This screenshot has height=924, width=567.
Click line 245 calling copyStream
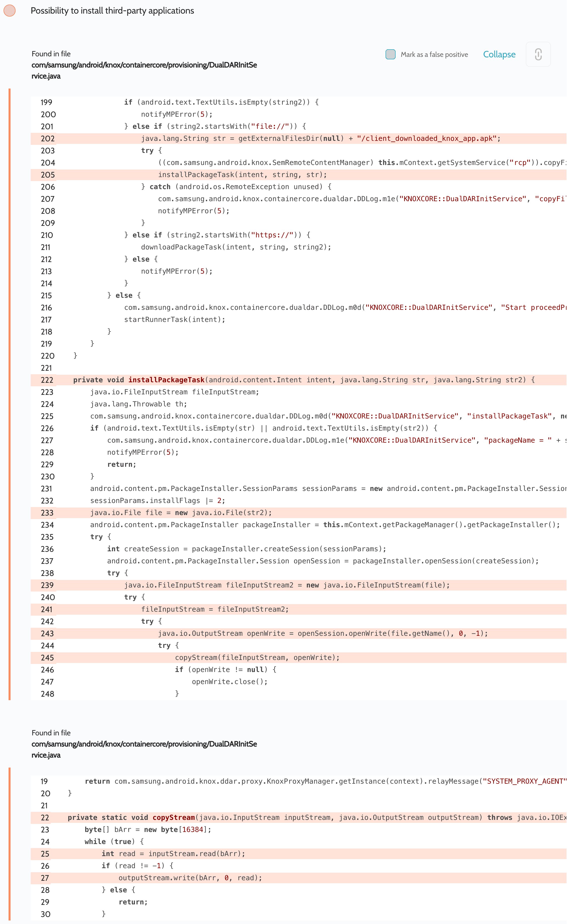click(x=257, y=657)
